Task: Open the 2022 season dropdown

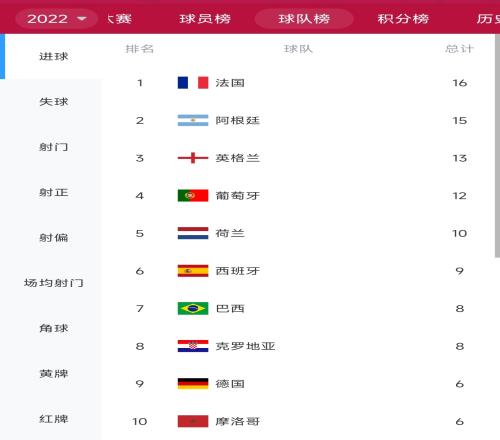Action: pos(56,19)
